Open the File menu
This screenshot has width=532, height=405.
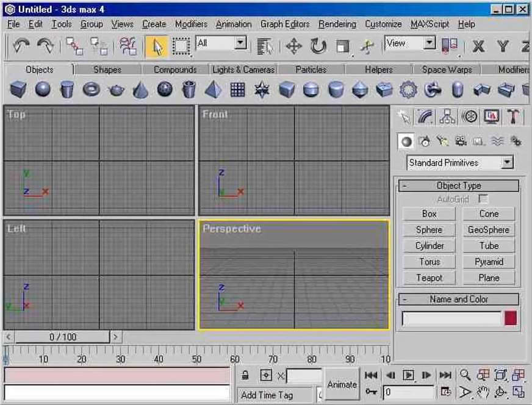click(13, 24)
